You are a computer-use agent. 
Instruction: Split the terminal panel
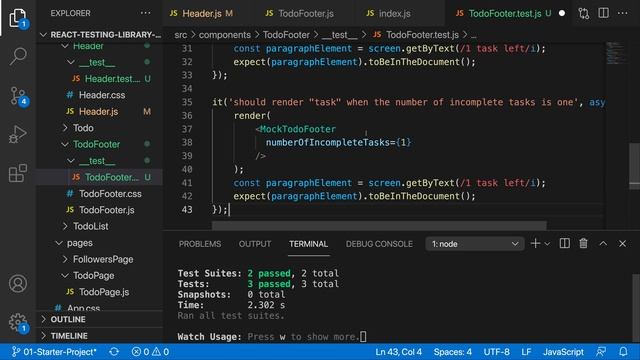564,244
